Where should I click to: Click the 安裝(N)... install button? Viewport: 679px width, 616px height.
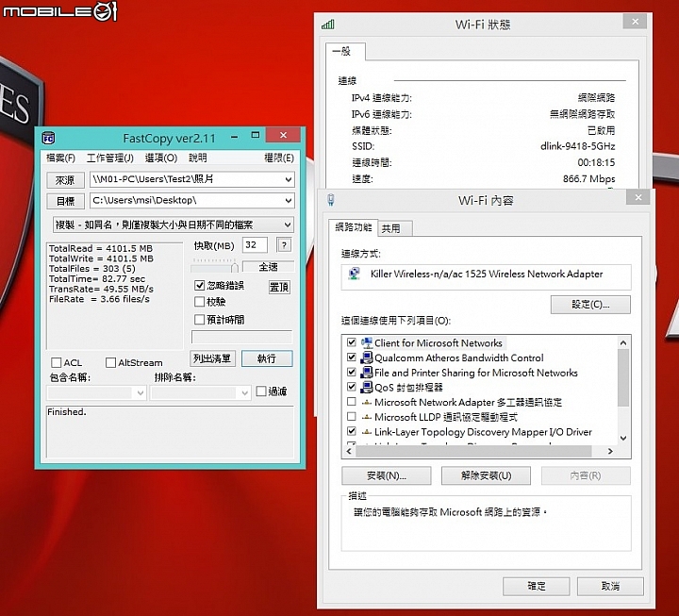(387, 475)
